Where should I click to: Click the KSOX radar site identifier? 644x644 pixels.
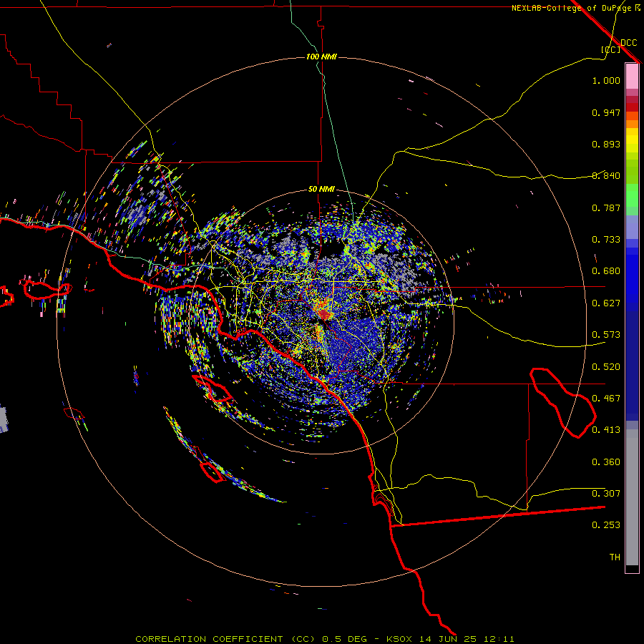399,639
